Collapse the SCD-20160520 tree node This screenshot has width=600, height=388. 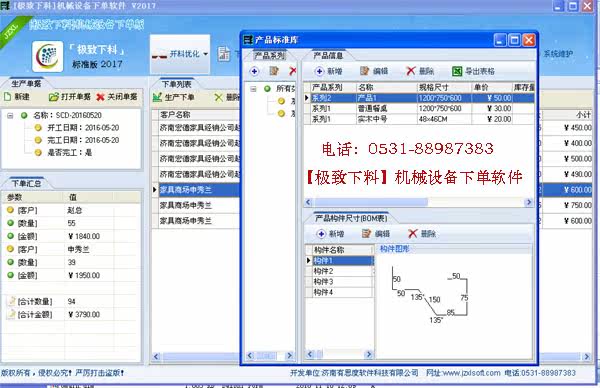tap(10, 115)
